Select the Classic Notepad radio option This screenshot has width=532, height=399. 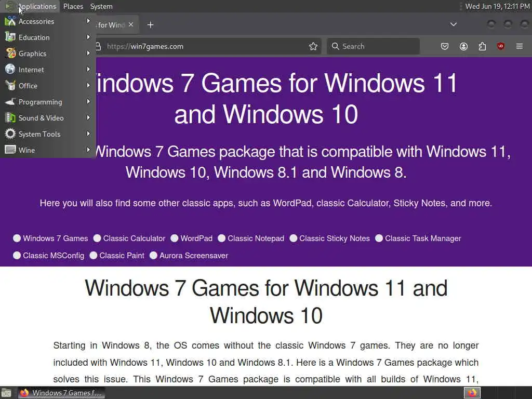(x=221, y=238)
